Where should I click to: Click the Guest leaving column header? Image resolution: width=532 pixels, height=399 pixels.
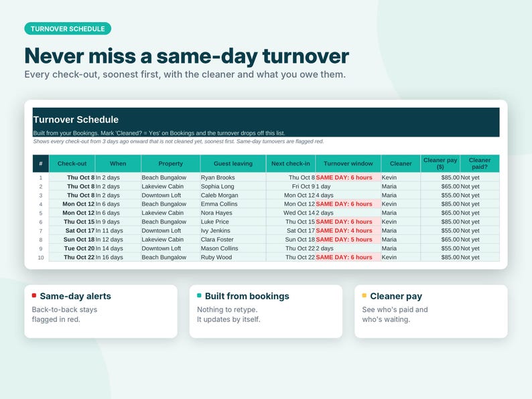[233, 163]
